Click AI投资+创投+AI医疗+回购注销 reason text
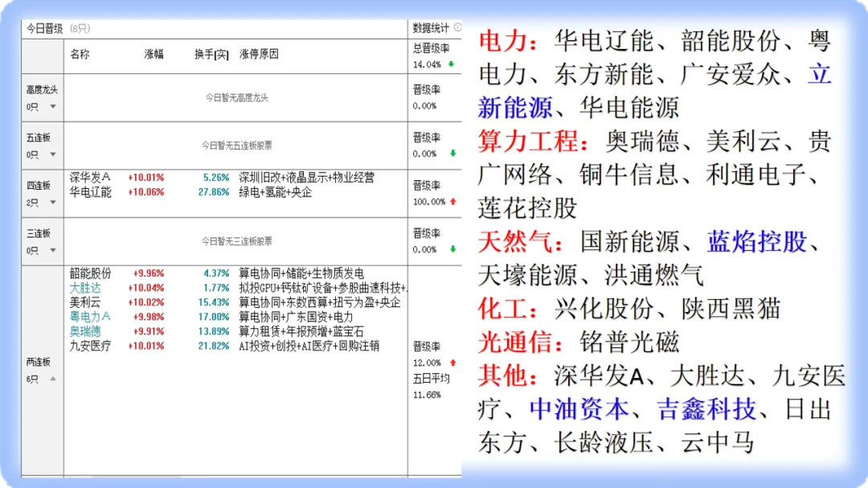 point(309,346)
